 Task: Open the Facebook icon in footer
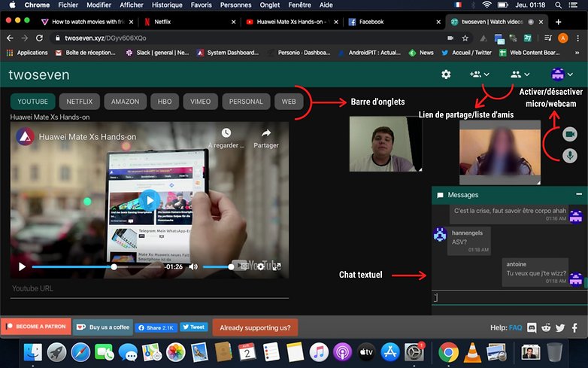pos(574,327)
